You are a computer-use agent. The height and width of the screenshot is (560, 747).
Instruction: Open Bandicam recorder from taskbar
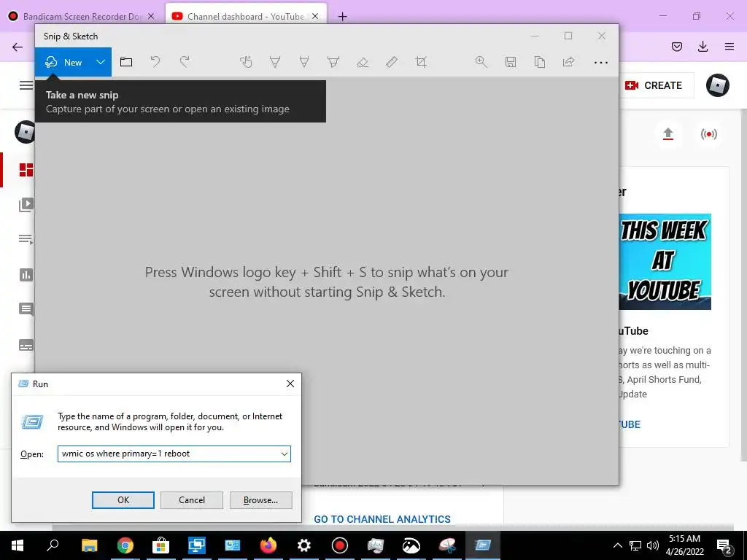[340, 545]
